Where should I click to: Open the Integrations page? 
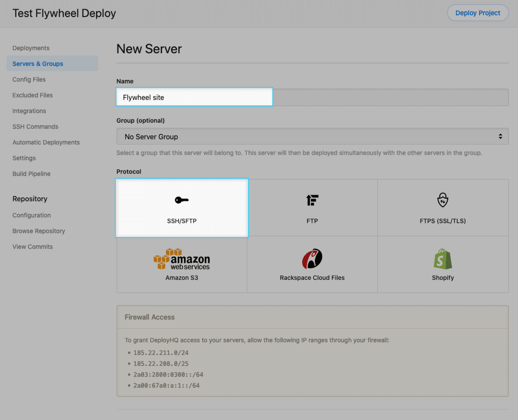(29, 111)
